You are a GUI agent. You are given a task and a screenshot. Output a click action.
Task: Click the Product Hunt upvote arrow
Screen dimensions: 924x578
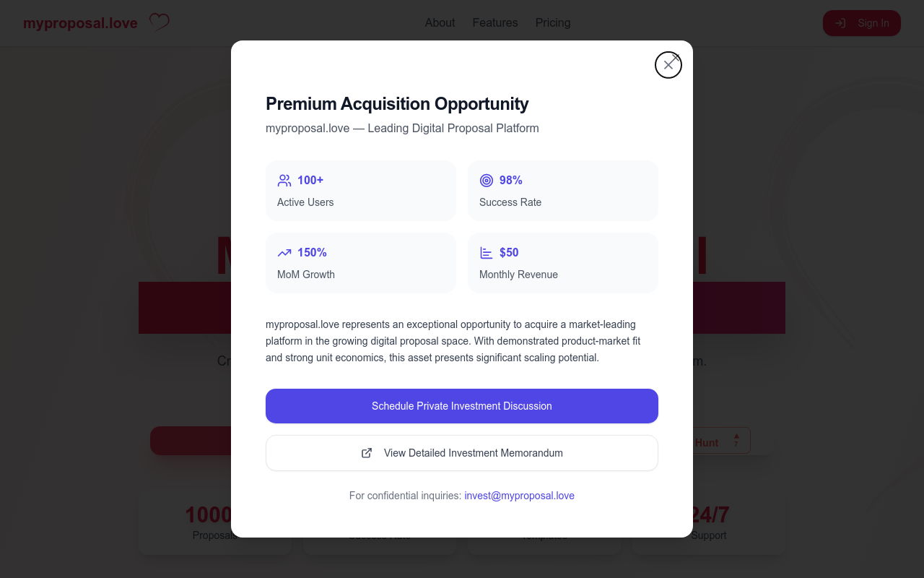tap(736, 436)
